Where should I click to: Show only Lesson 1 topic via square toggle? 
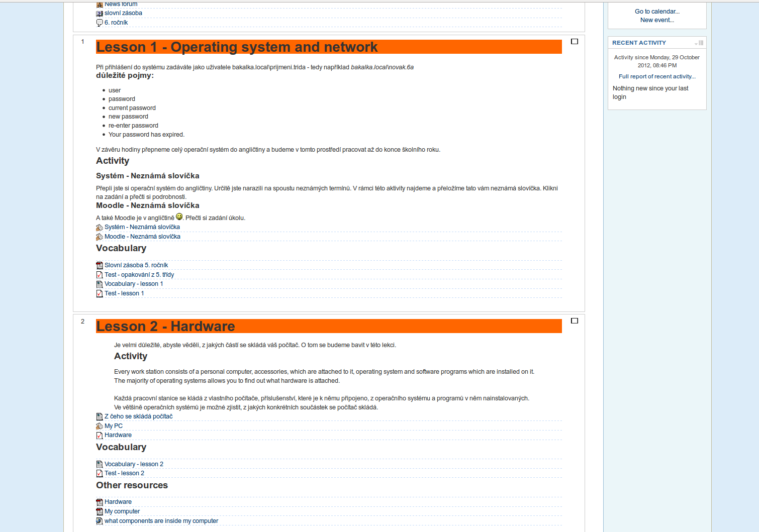click(575, 42)
